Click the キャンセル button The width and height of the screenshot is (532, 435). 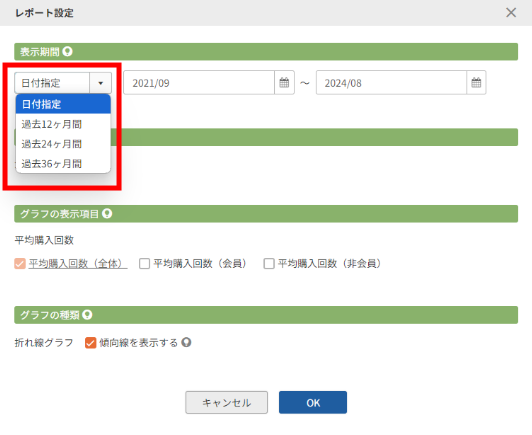coord(226,402)
